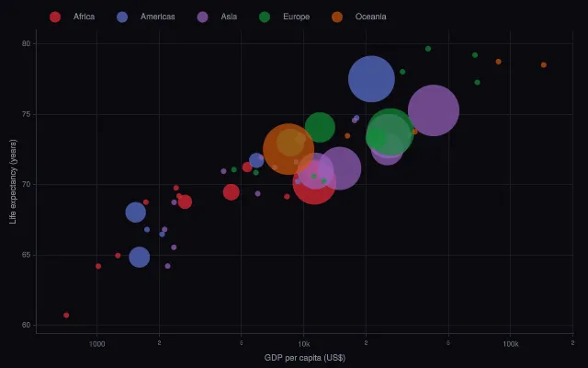Click the 100k x-axis tick label

(511, 344)
